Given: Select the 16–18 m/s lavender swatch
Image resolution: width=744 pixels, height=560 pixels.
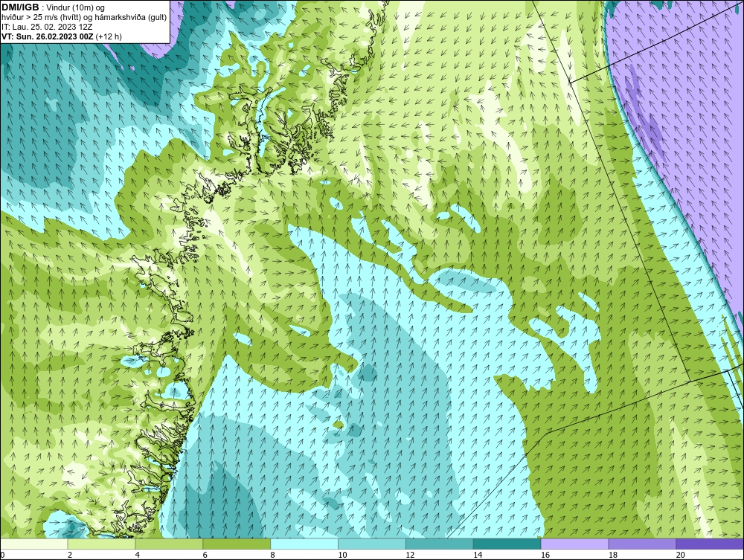Looking at the screenshot, I should click(x=574, y=544).
